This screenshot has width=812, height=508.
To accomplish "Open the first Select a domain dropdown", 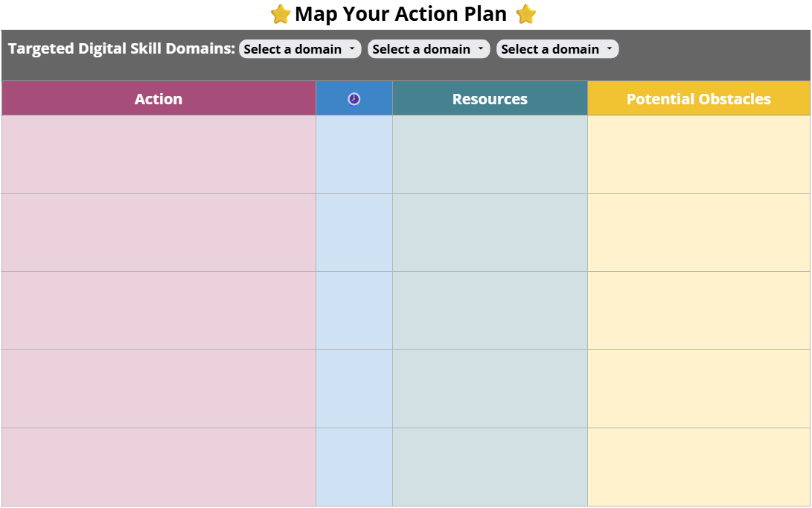I will (x=299, y=48).
